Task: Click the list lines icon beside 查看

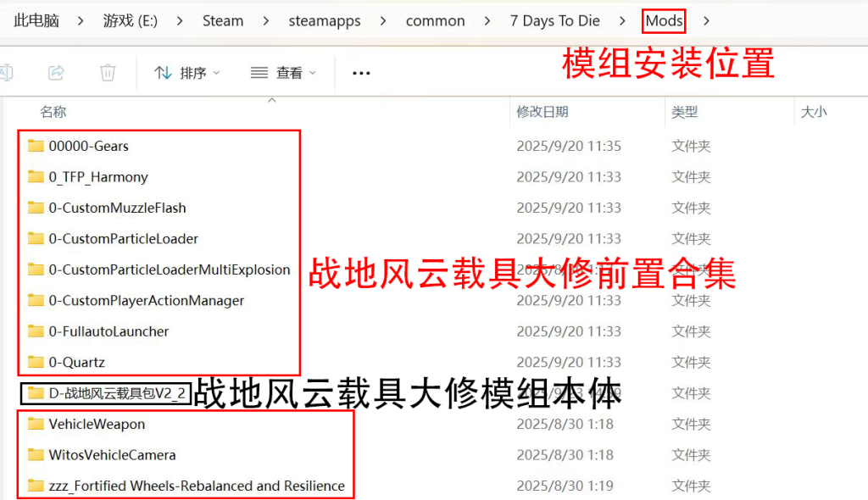Action: coord(260,72)
